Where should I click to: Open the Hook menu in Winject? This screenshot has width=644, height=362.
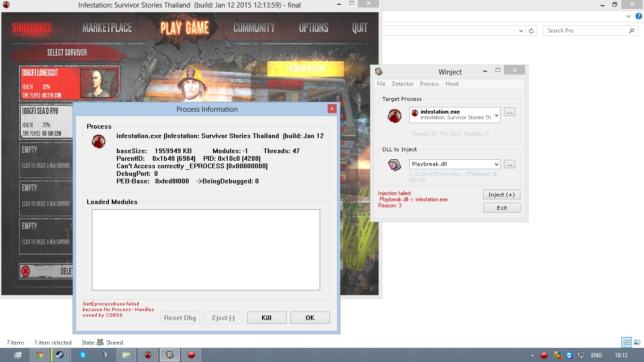(x=452, y=84)
